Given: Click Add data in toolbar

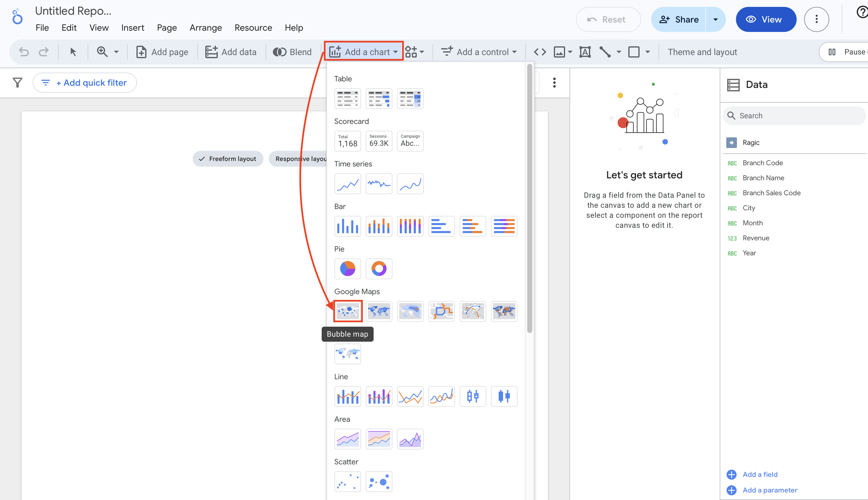Looking at the screenshot, I should click(x=231, y=52).
